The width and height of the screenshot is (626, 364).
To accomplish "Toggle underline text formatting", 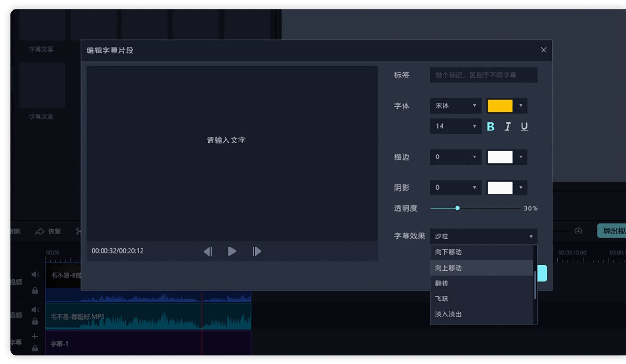I will tap(524, 127).
